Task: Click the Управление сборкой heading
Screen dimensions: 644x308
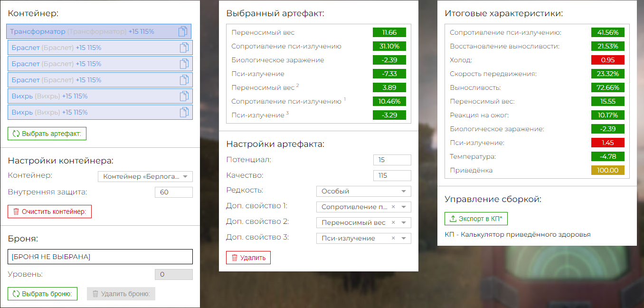Action: click(493, 199)
